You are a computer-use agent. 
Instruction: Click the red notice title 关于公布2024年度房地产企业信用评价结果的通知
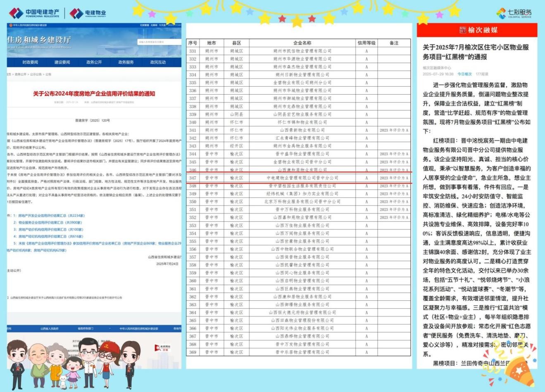click(94, 94)
